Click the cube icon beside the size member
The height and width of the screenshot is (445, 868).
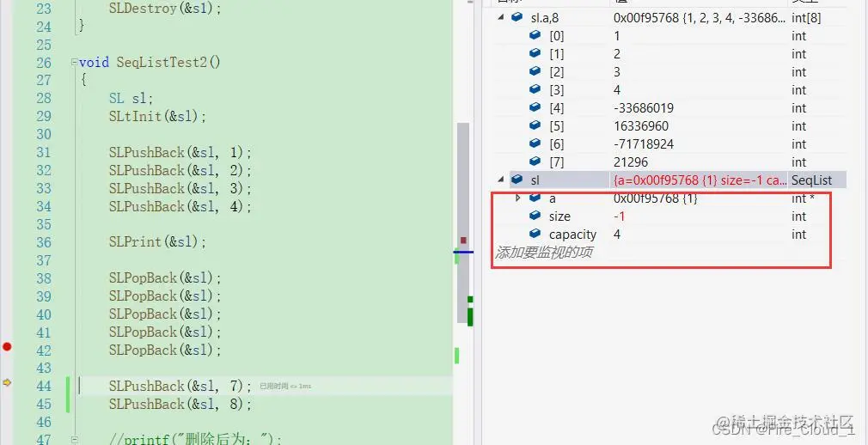point(535,216)
